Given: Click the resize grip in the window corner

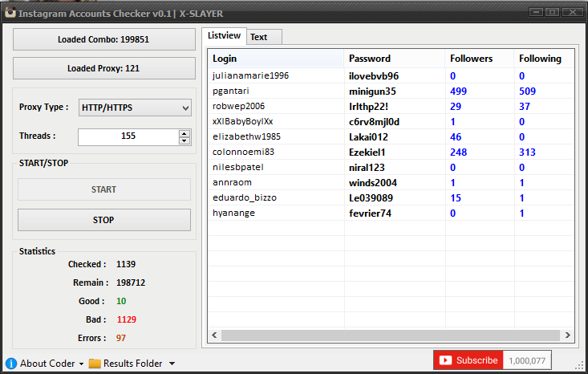Looking at the screenshot, I should pos(580,366).
